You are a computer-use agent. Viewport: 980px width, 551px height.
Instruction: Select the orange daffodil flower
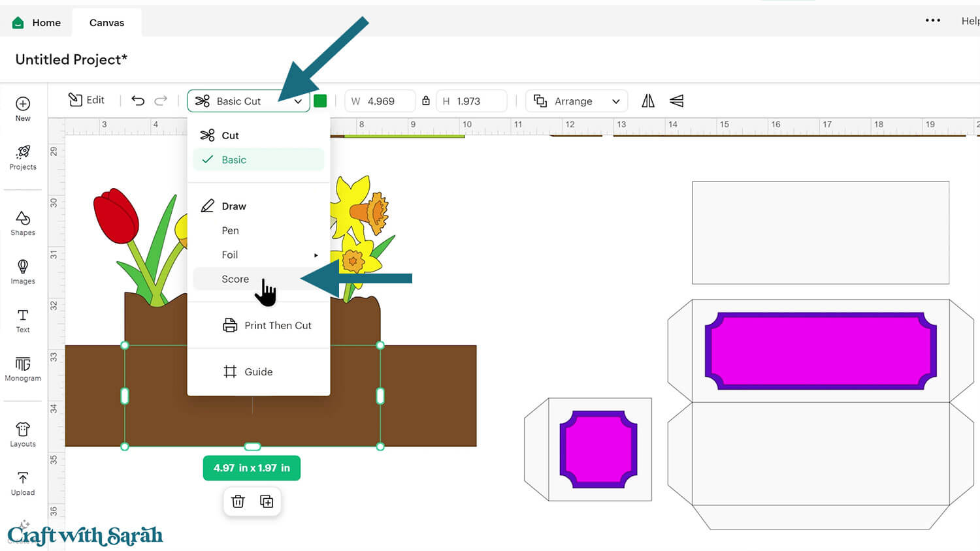pos(370,212)
